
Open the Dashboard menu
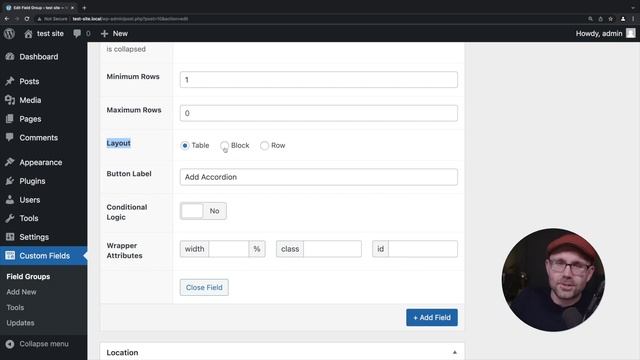(x=39, y=57)
